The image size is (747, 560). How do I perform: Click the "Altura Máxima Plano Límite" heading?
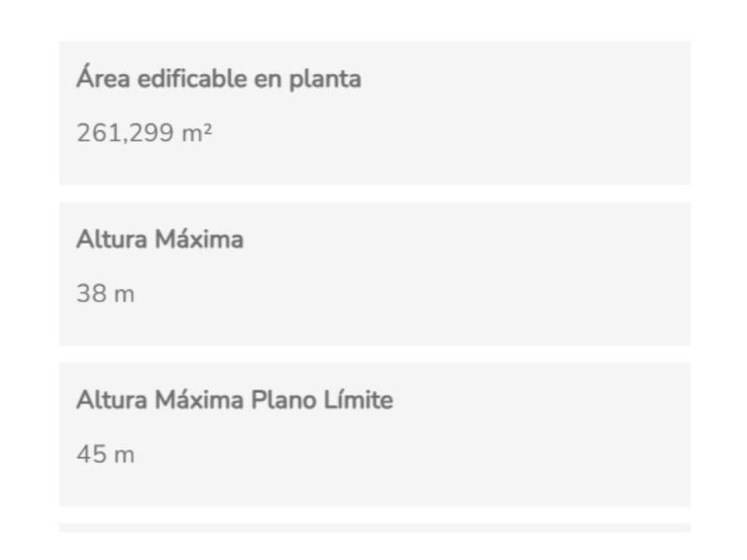(x=234, y=401)
